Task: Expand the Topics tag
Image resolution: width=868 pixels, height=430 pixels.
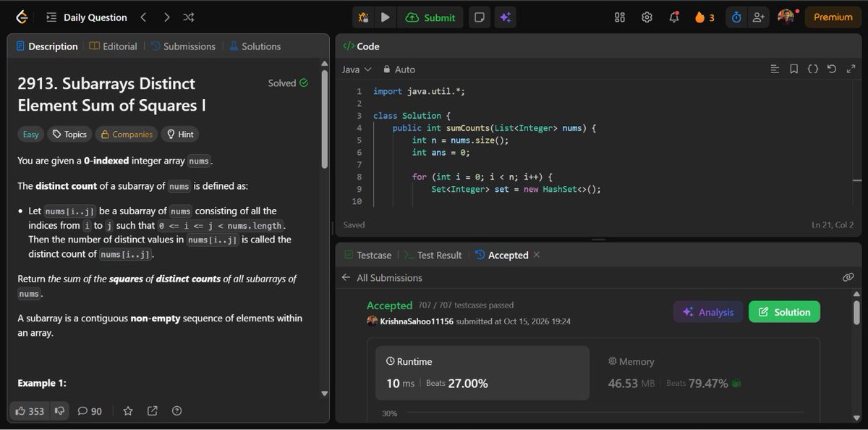Action: coord(69,134)
